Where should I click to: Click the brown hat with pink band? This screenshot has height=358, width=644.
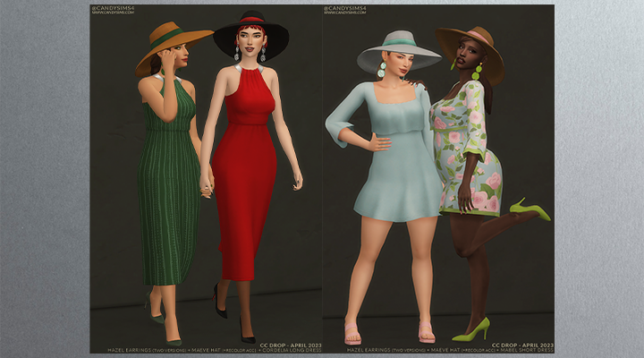pyautogui.click(x=469, y=47)
